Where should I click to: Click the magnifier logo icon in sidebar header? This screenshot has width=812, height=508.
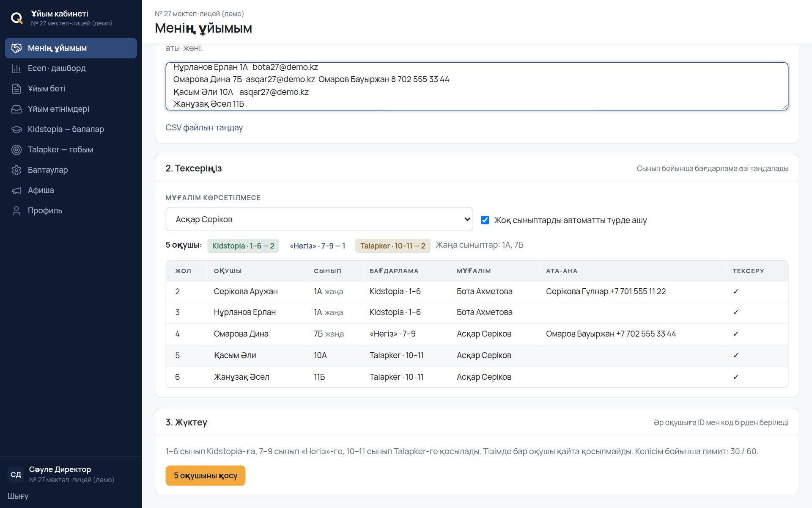pos(17,18)
